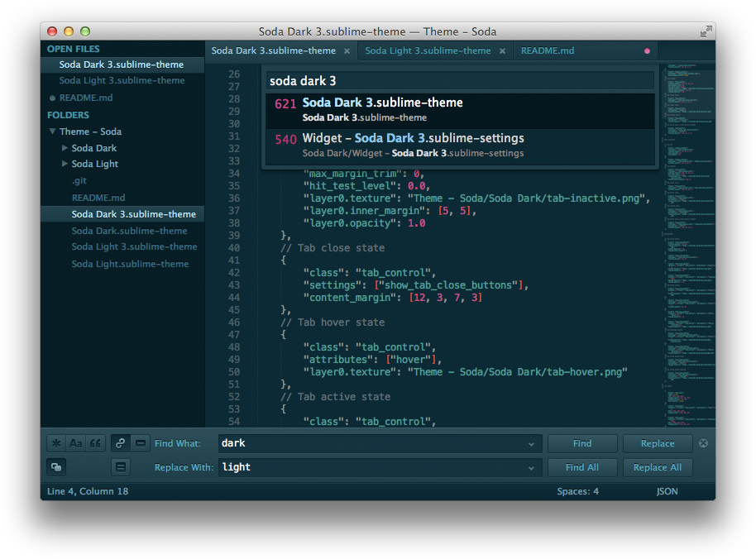Image resolution: width=756 pixels, height=559 pixels.
Task: Open Soda Dark.sublime-theme in folder tree
Action: click(x=129, y=231)
